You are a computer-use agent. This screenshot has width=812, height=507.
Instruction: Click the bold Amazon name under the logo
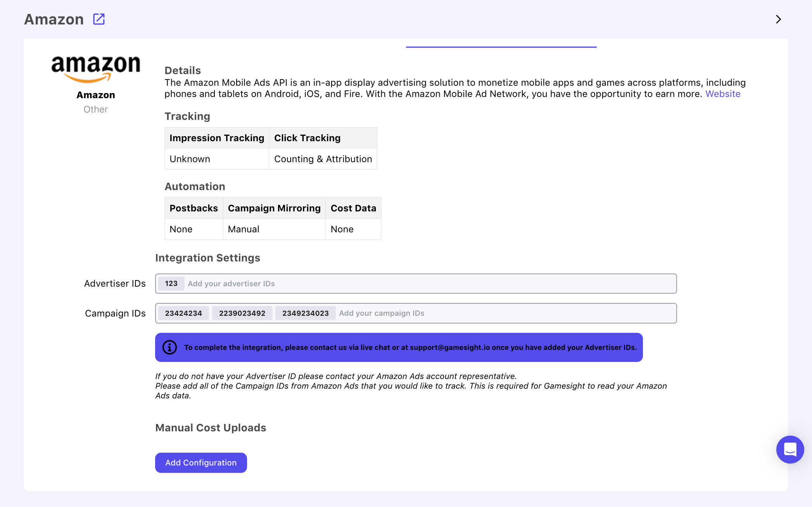coord(96,95)
